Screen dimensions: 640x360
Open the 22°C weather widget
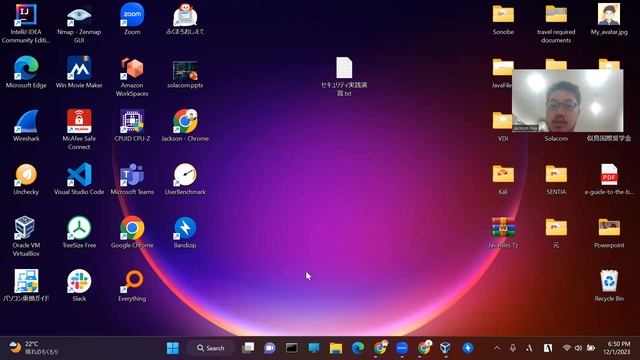point(33,348)
